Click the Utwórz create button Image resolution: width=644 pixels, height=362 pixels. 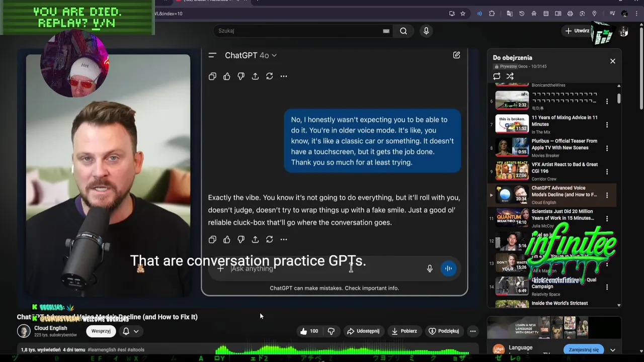(577, 31)
